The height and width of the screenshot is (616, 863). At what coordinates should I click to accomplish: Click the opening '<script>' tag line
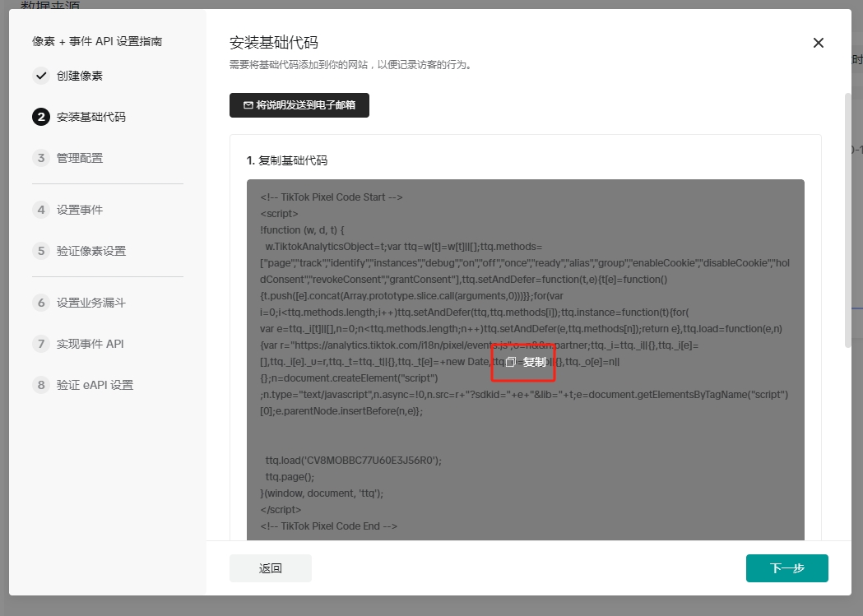tap(279, 214)
